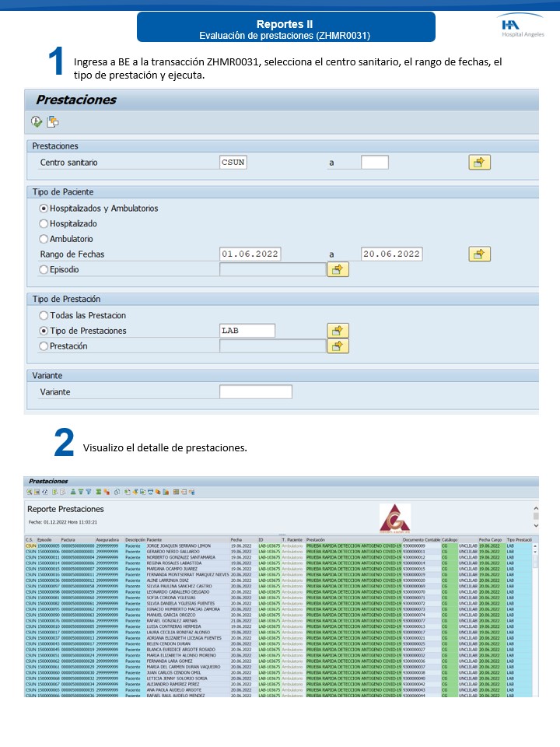Screen dimensions: 560x747
Task: Open multiple selection arrow for Prestación field
Action: [338, 345]
